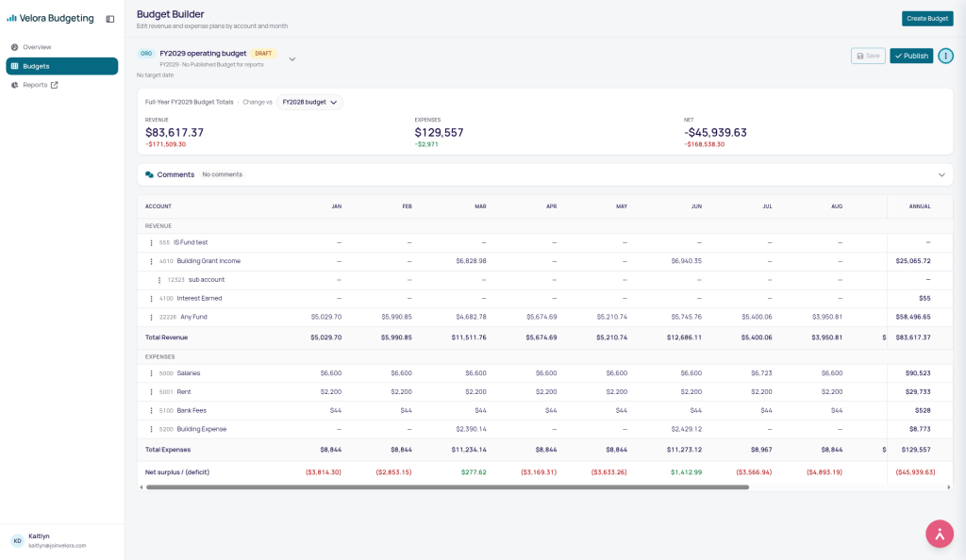The height and width of the screenshot is (560, 966).
Task: Open row menu for IS Fund test
Action: [152, 243]
